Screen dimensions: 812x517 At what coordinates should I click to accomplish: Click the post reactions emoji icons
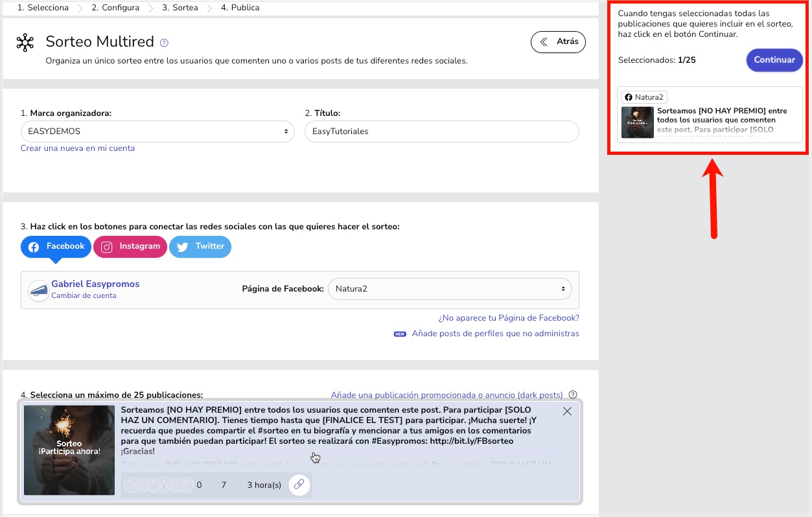[x=159, y=485]
